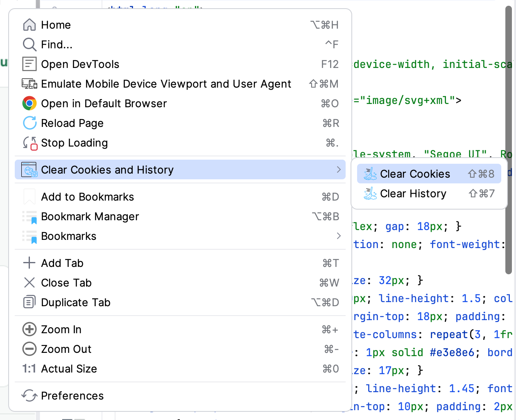Choose Zoom Out menu item
Image resolution: width=516 pixels, height=420 pixels.
180,349
